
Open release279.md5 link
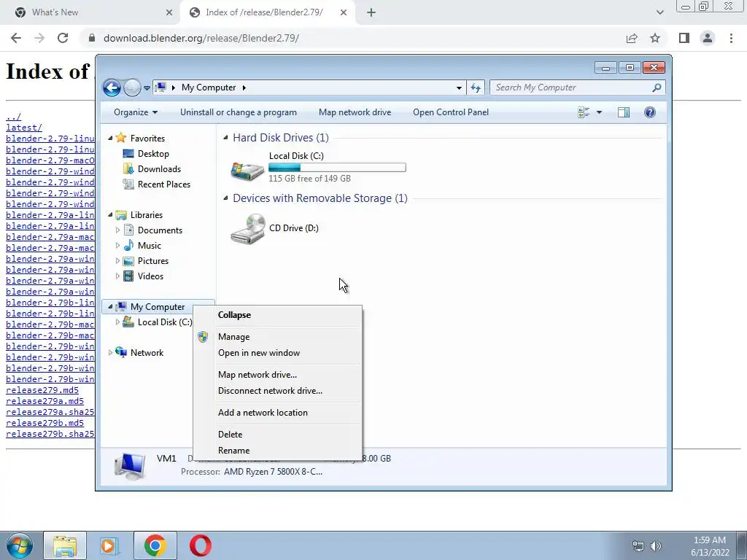[42, 391]
